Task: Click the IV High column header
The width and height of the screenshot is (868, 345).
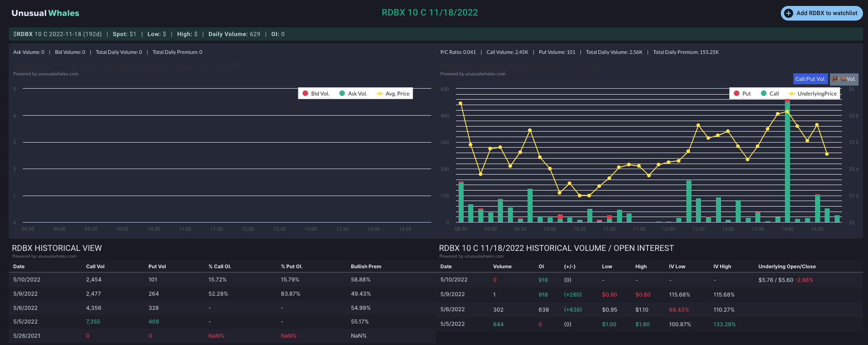Action: [x=722, y=266]
